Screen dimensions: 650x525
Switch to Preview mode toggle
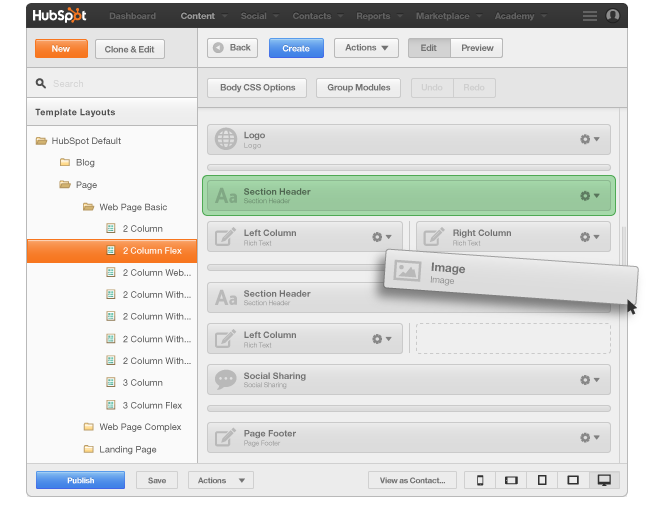(477, 48)
